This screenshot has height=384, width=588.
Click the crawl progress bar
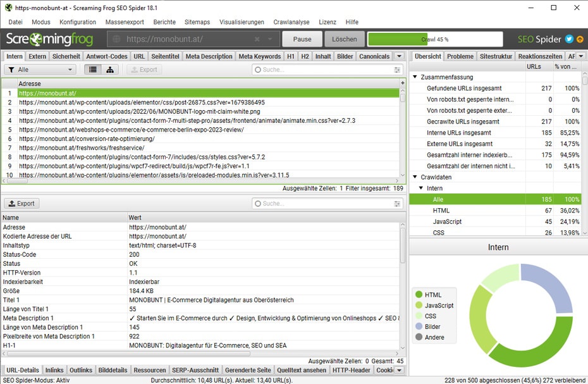pyautogui.click(x=435, y=39)
